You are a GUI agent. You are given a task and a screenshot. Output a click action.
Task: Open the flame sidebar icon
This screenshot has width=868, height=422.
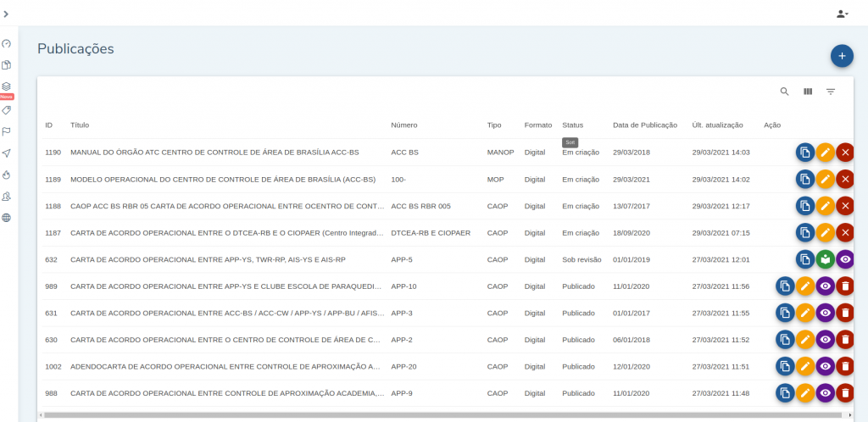pos(6,175)
